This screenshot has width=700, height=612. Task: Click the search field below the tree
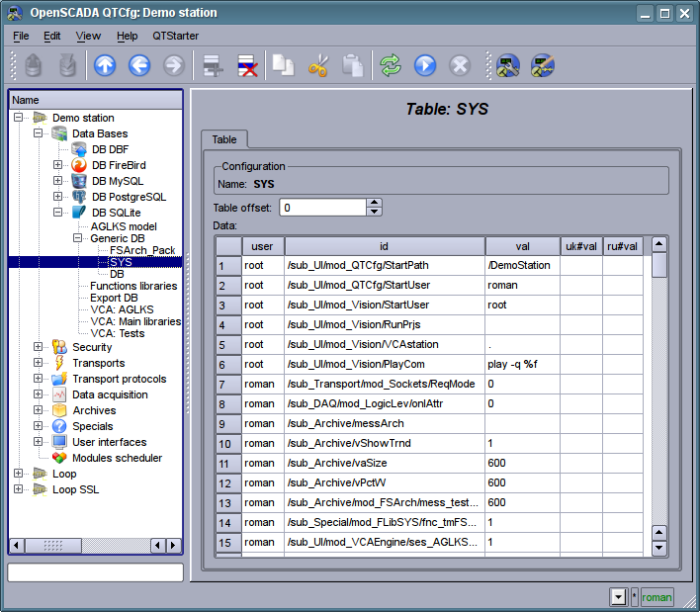point(96,572)
